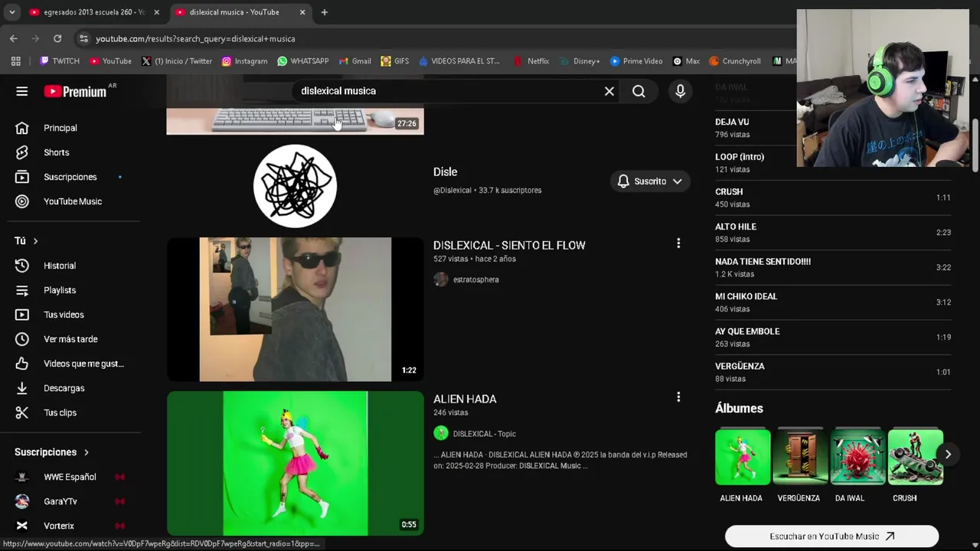
Task: Open the Prime Video bookmark
Action: [x=636, y=61]
